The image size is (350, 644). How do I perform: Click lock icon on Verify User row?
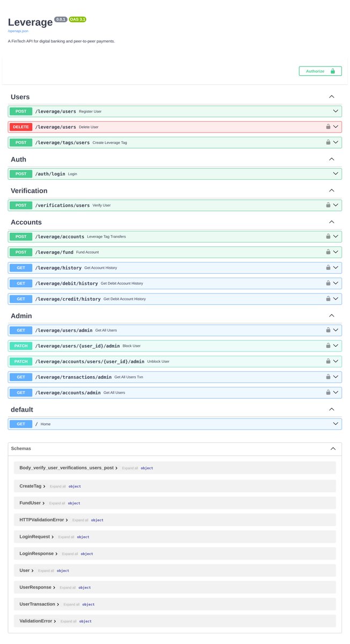coord(327,205)
